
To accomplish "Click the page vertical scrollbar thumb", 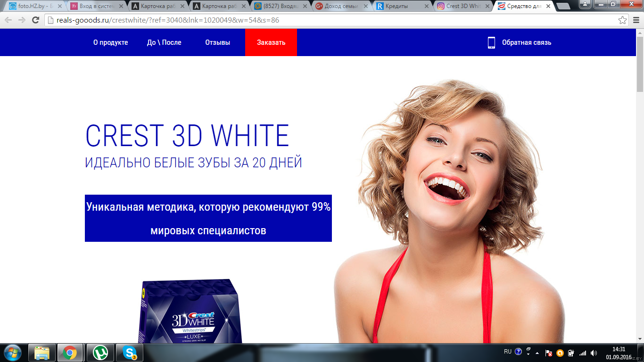I will click(x=640, y=64).
